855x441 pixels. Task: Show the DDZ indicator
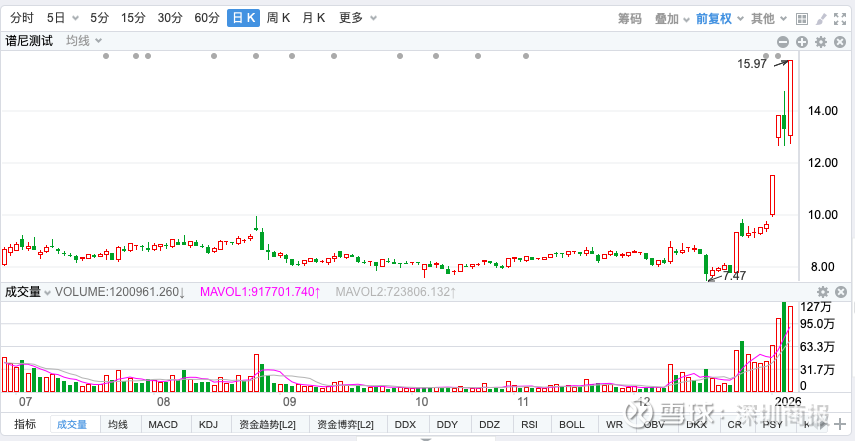pyautogui.click(x=490, y=425)
